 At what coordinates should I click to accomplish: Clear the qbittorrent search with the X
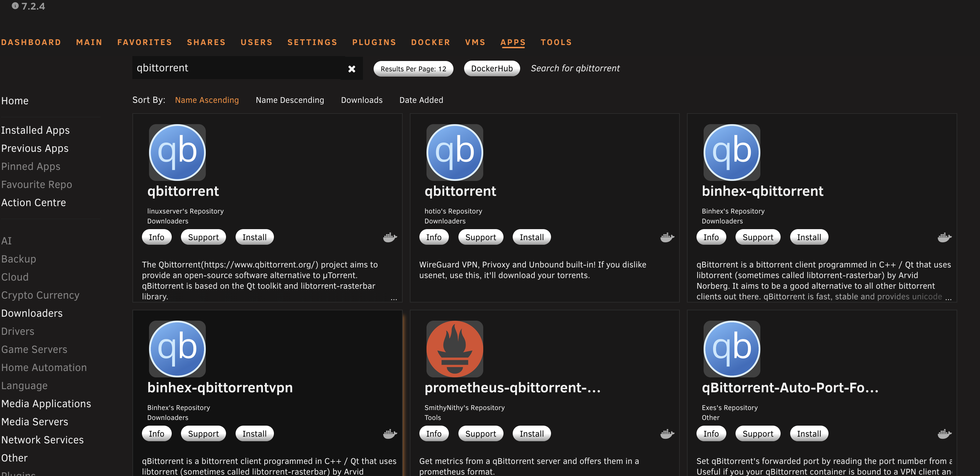pos(352,69)
